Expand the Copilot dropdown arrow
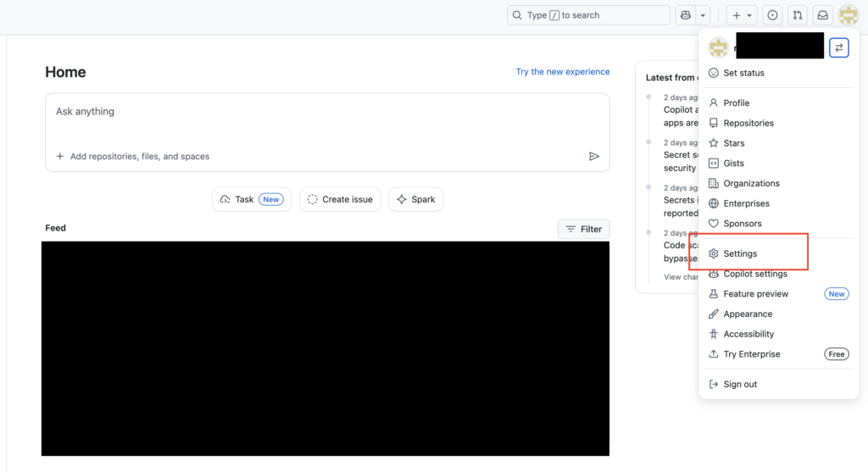Image resolution: width=868 pixels, height=472 pixels. tap(703, 15)
